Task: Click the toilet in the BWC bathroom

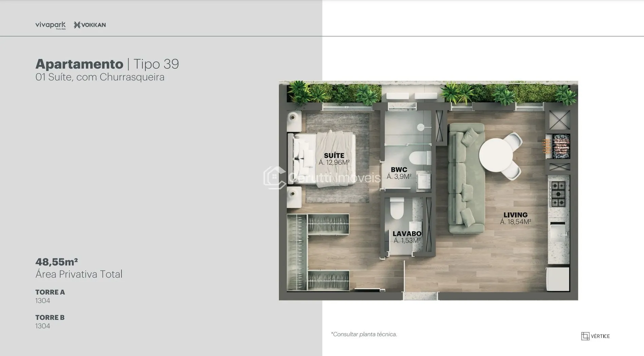Action: 419,158
